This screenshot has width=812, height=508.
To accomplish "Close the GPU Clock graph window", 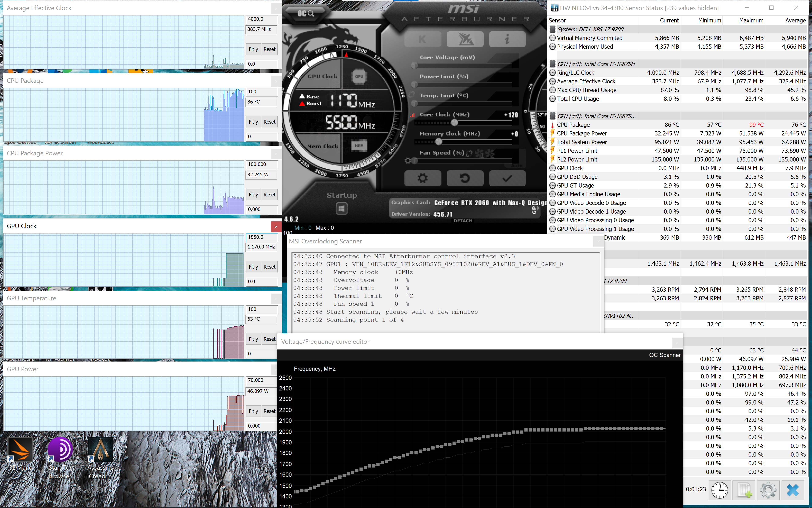I will coord(276,227).
